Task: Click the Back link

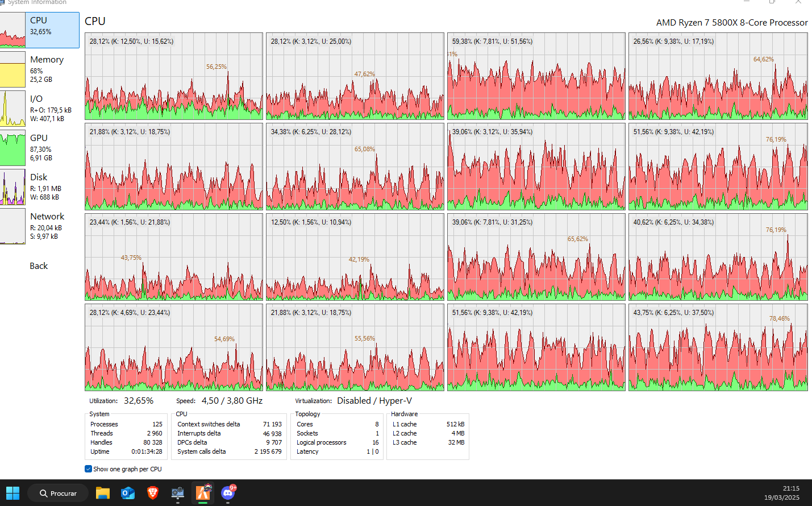Action: pyautogui.click(x=39, y=266)
